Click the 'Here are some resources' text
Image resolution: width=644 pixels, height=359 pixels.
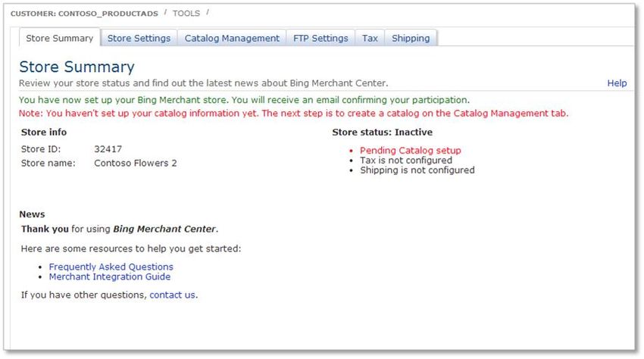[x=131, y=249]
